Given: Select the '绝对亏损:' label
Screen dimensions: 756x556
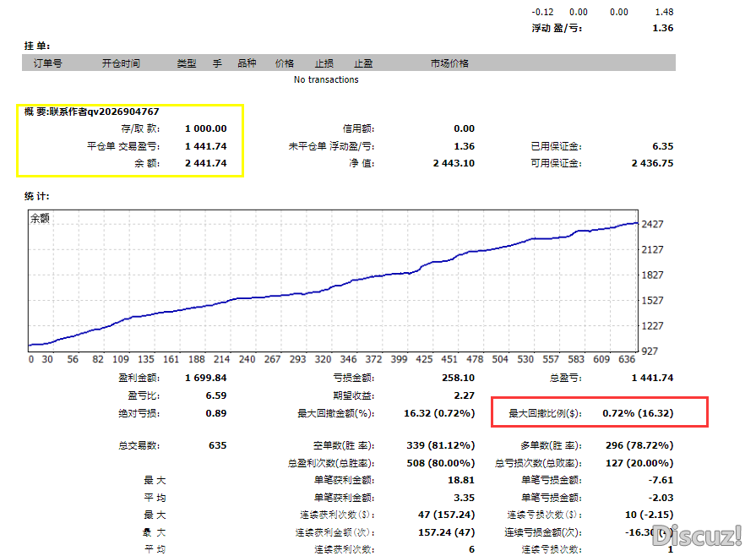Looking at the screenshot, I should click(x=139, y=413).
